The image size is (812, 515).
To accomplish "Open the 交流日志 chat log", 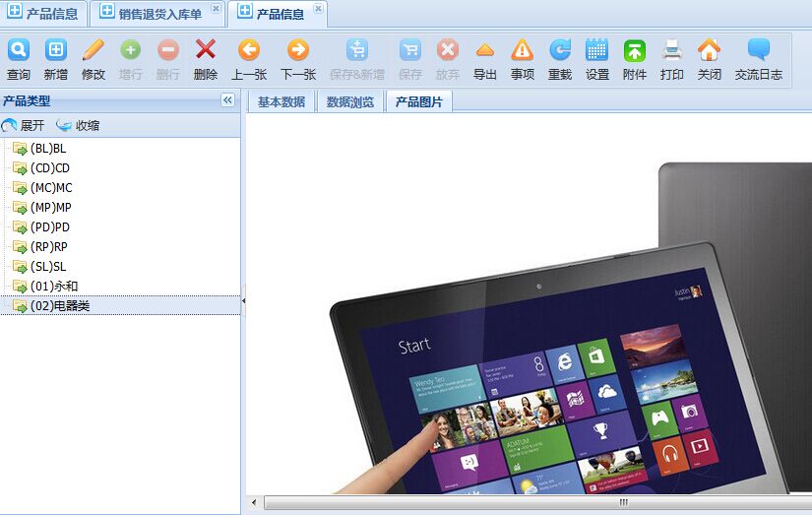I will click(x=758, y=51).
